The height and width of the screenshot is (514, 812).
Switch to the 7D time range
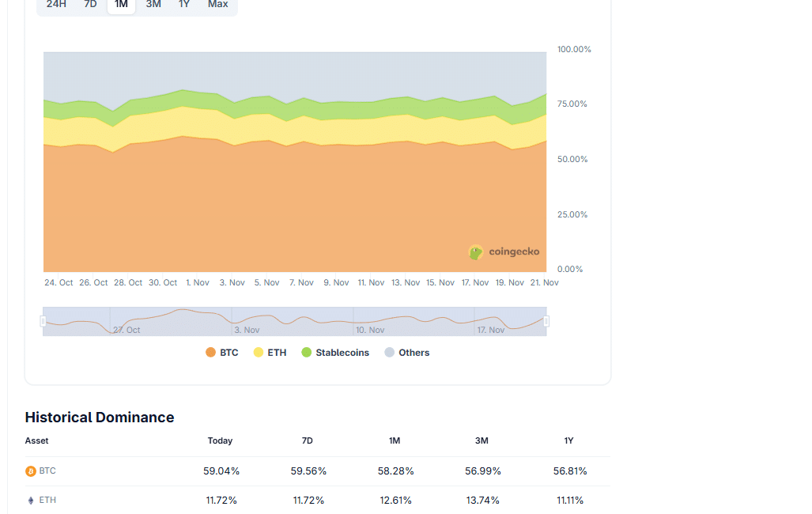pyautogui.click(x=90, y=5)
